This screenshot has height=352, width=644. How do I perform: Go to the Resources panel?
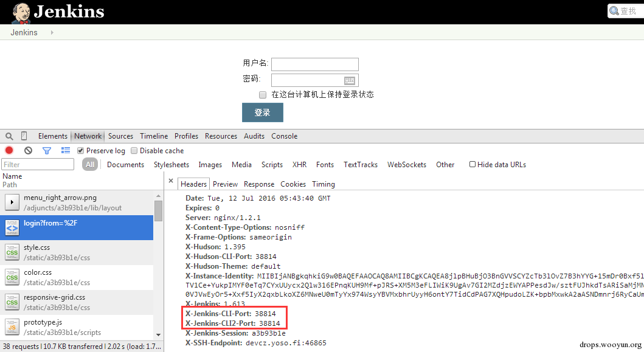(221, 136)
